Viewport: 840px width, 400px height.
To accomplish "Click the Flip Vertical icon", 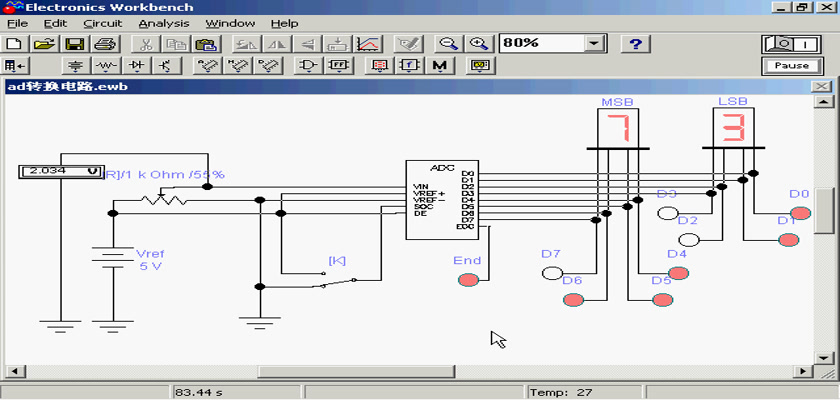I will [307, 43].
